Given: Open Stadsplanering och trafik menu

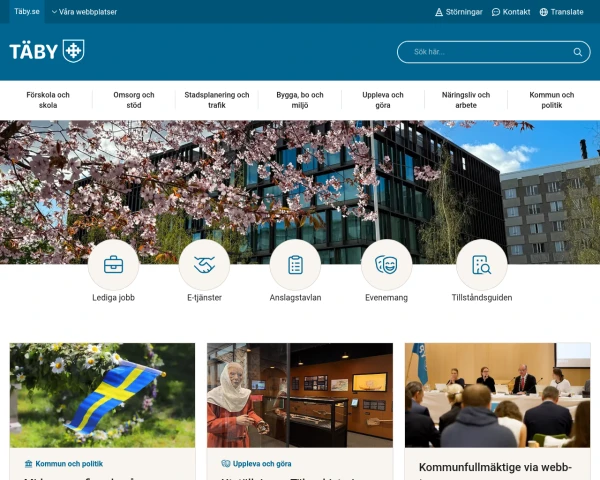Looking at the screenshot, I should tap(217, 100).
